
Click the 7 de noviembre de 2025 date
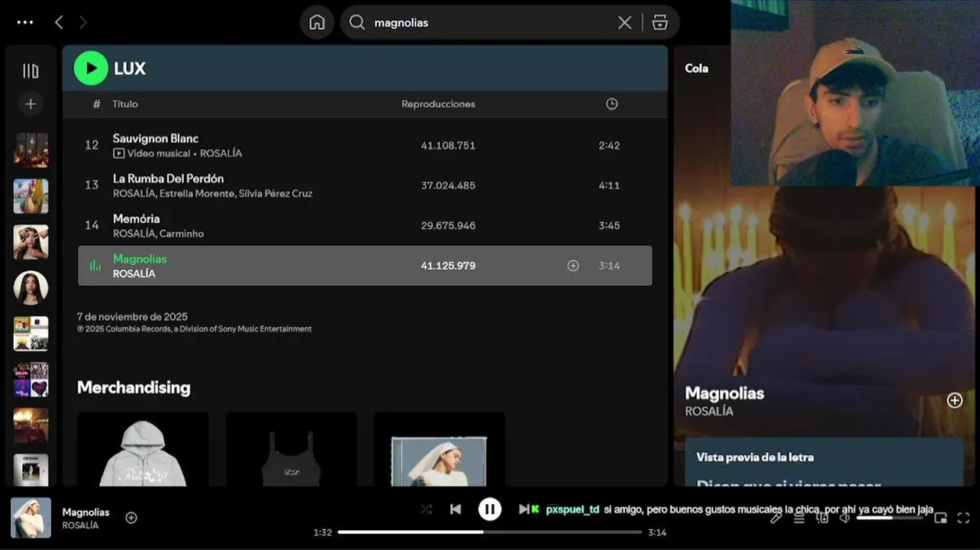coord(132,317)
